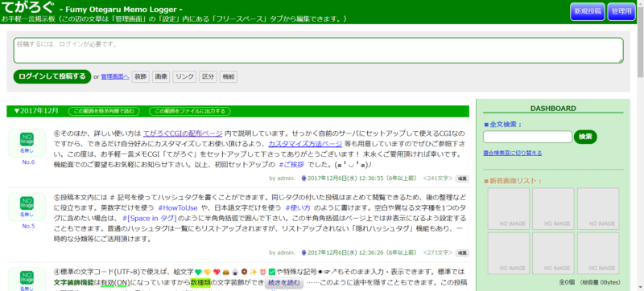Click この範囲をファイルに出力する
Screen dimensions: 644x291
pyautogui.click(x=190, y=112)
